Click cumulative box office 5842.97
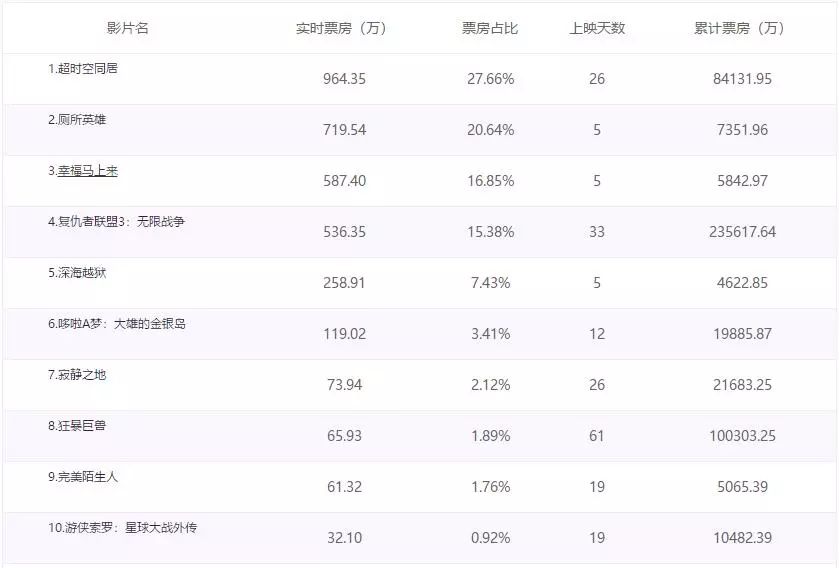Viewport: 839px width, 568px height. tap(743, 181)
